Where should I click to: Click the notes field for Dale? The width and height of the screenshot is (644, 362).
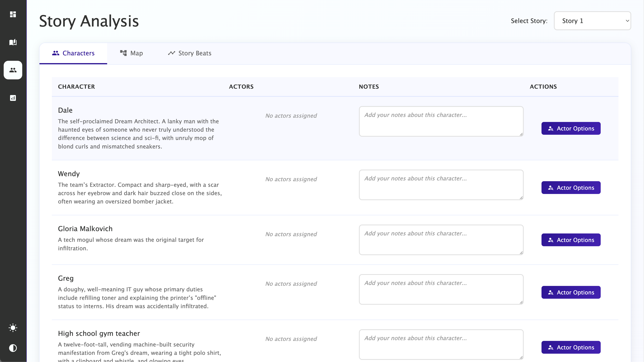point(441,121)
